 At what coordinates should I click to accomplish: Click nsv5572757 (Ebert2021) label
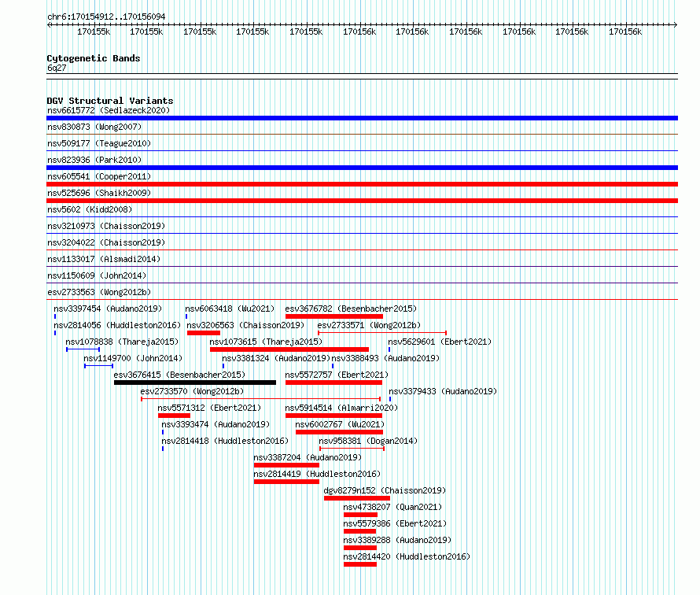pyautogui.click(x=337, y=375)
